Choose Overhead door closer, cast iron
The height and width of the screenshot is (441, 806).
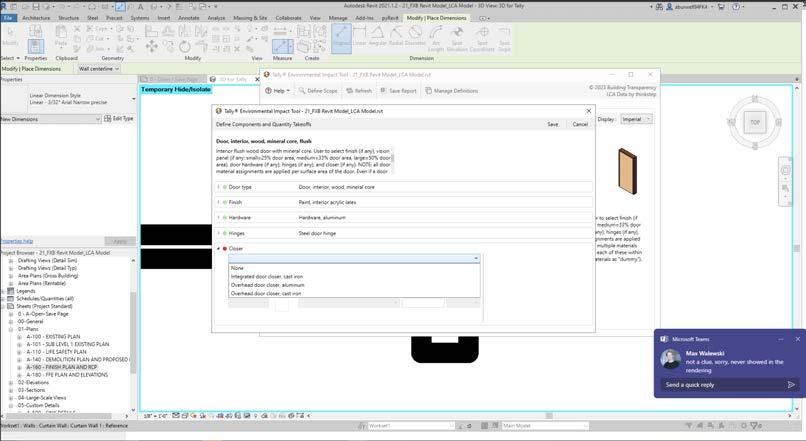point(354,293)
